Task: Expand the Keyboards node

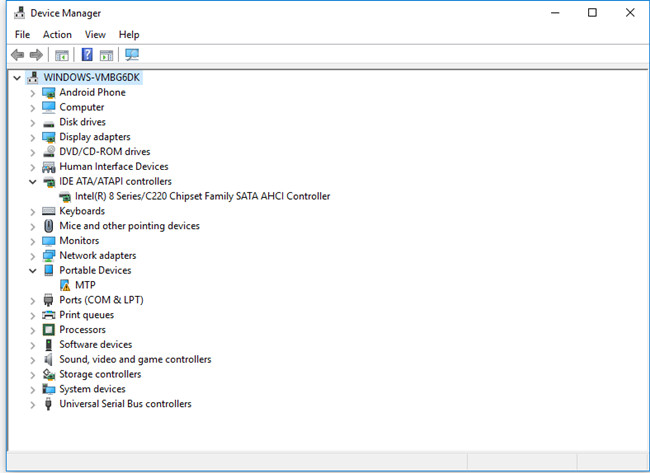Action: pyautogui.click(x=33, y=212)
